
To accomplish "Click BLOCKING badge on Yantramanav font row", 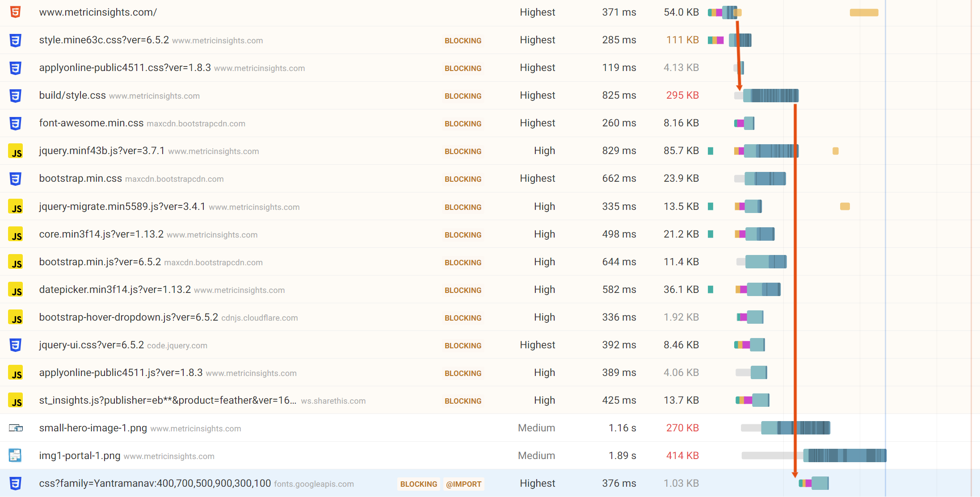I will click(x=419, y=484).
